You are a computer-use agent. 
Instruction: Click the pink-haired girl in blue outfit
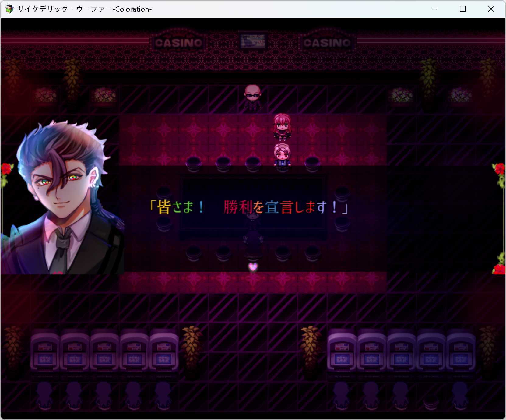[282, 155]
